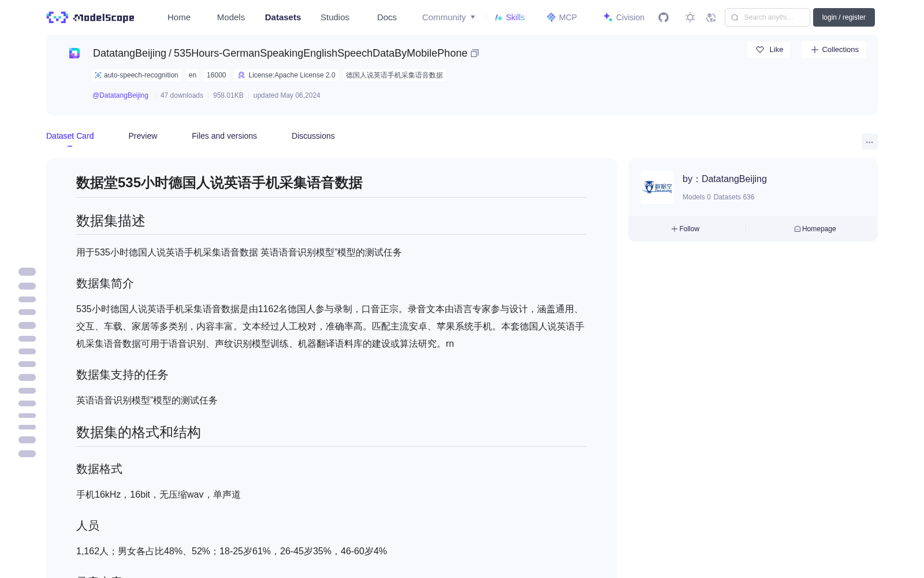The image size is (924, 578).
Task: Click the Civision star icon in navbar
Action: pyautogui.click(x=608, y=17)
